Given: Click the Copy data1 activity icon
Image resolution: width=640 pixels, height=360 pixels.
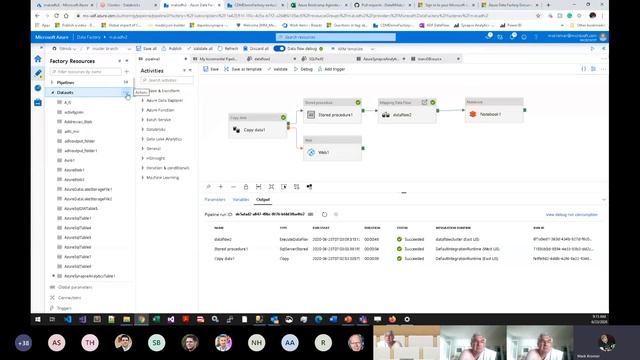Looking at the screenshot, I should click(x=236, y=130).
